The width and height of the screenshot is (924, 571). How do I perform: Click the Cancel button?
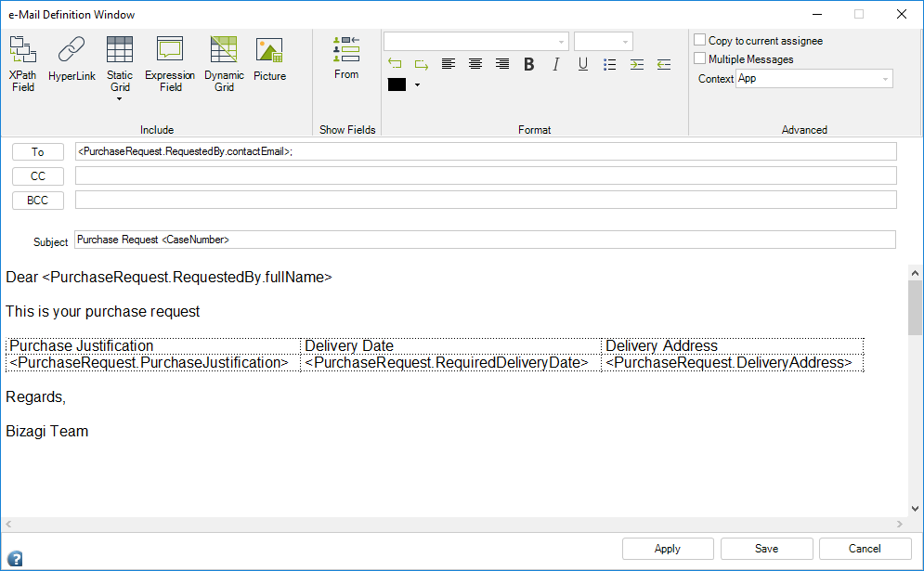tap(865, 549)
